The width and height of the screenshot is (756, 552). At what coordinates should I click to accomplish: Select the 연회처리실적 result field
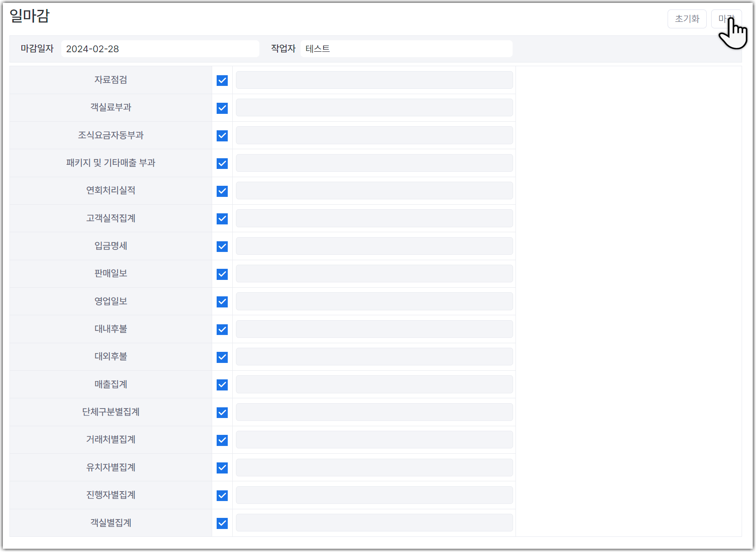click(x=374, y=191)
